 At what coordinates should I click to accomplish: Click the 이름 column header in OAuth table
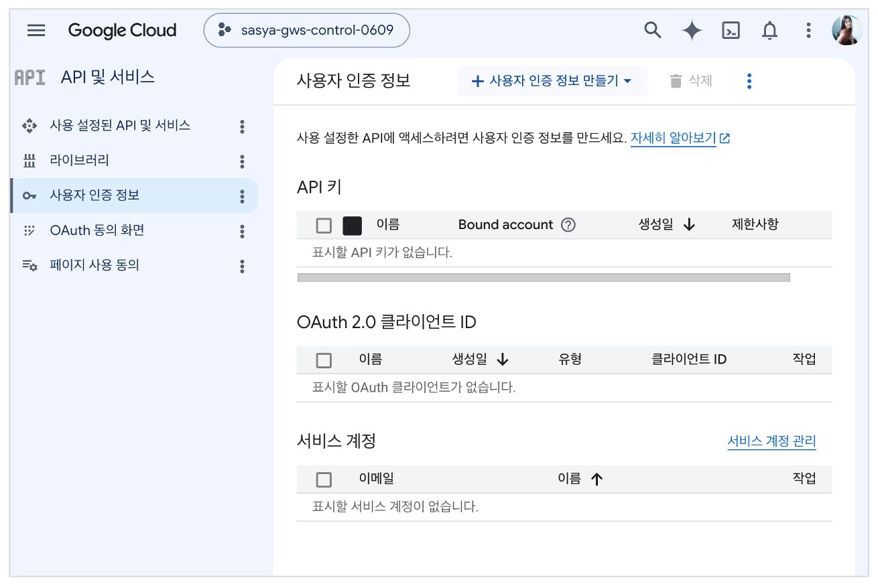(x=371, y=360)
